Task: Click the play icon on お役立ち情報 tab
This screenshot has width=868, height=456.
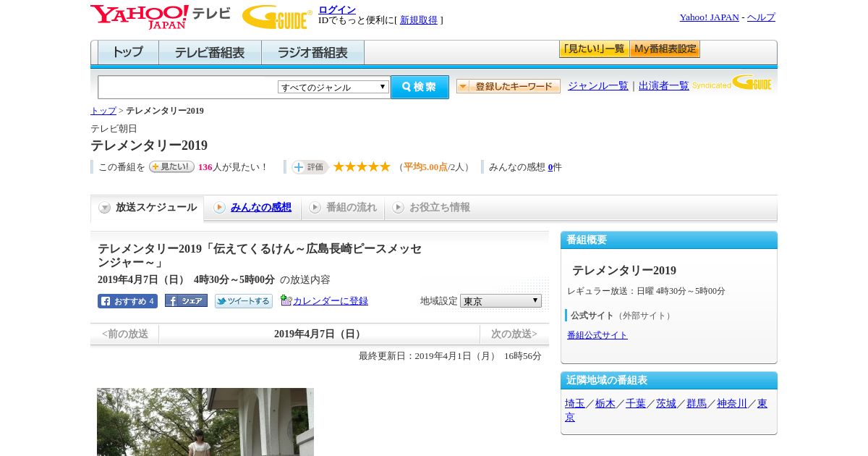Action: point(398,208)
